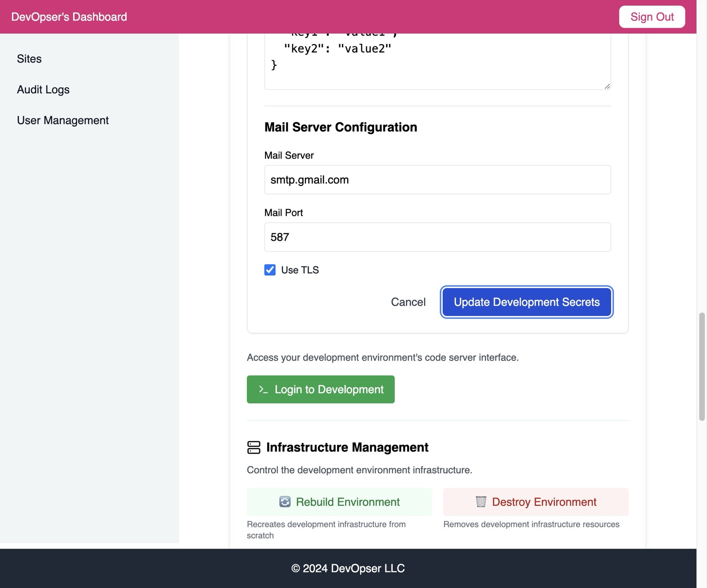Screen dimensions: 707x588
Task: Click the Use TLS label
Action: [300, 270]
